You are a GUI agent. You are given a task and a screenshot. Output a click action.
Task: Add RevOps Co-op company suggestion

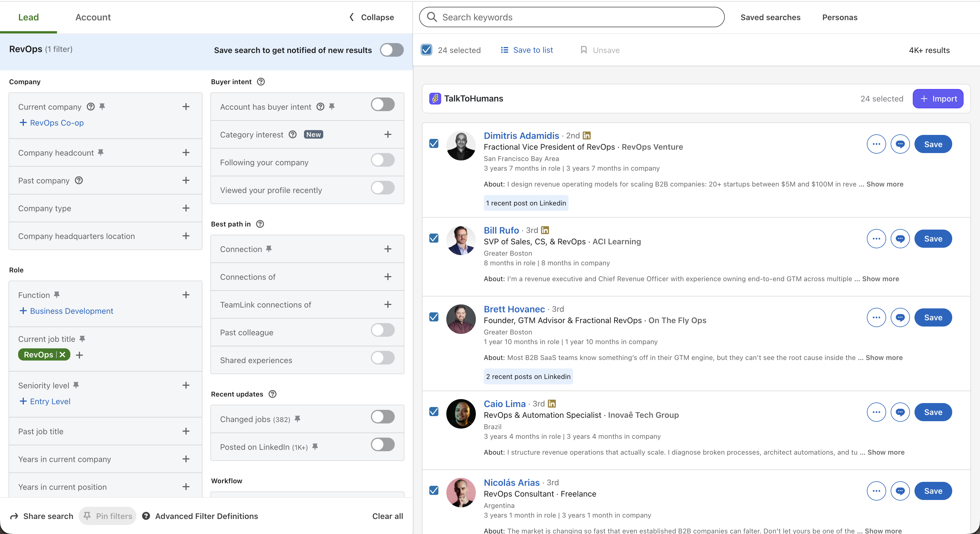51,122
